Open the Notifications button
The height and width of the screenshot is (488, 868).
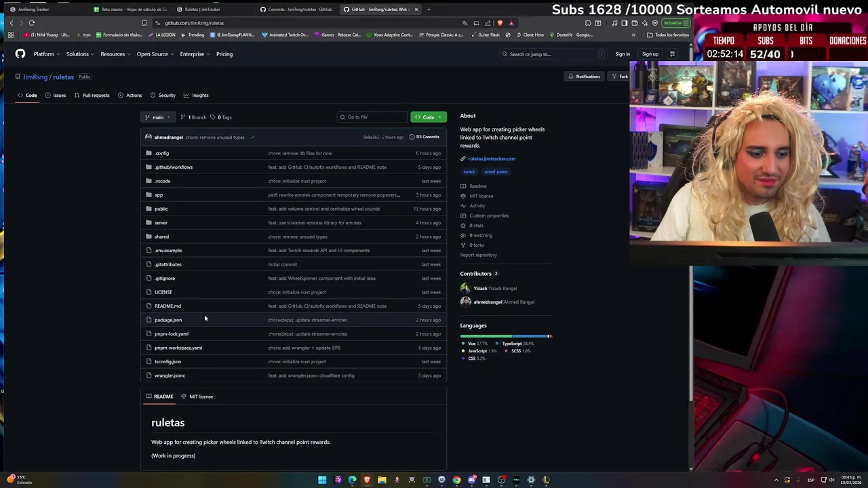(x=584, y=76)
